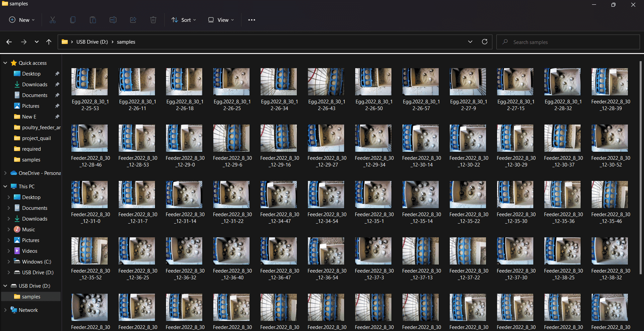Navigate back with the left arrow
The image size is (644, 331).
pos(9,42)
